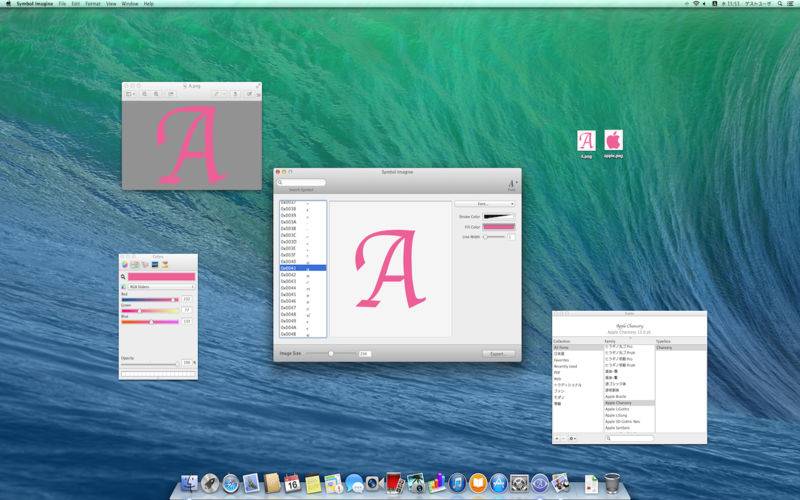Open Launchpad from the Dock

tap(210, 483)
